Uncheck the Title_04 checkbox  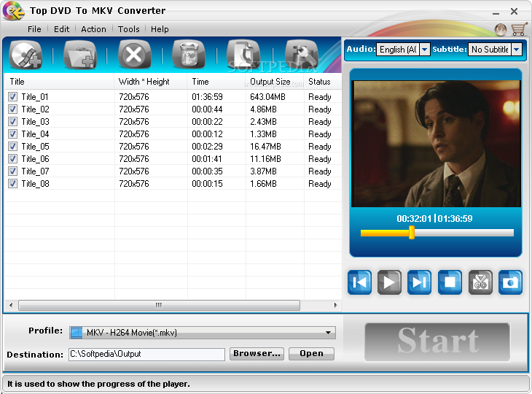[x=12, y=134]
